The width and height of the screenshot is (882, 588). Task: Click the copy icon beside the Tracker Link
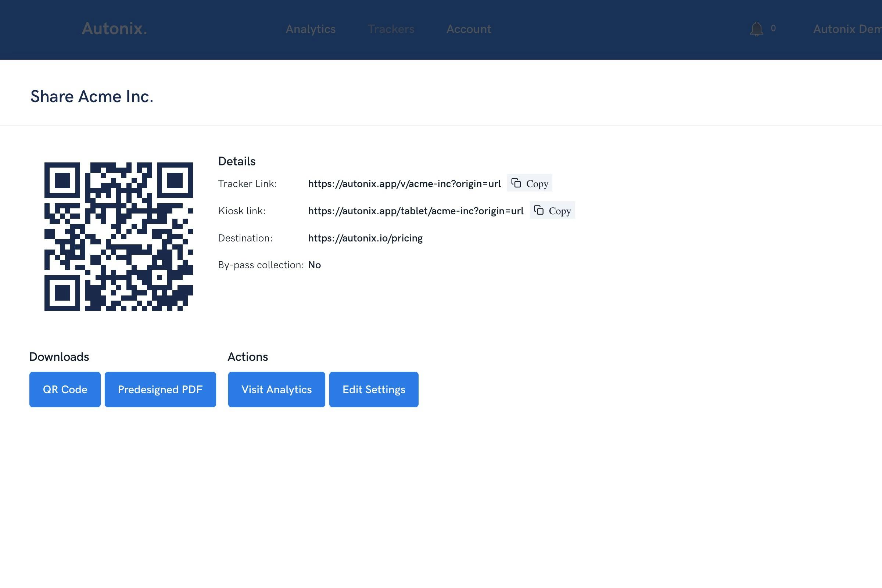coord(516,183)
